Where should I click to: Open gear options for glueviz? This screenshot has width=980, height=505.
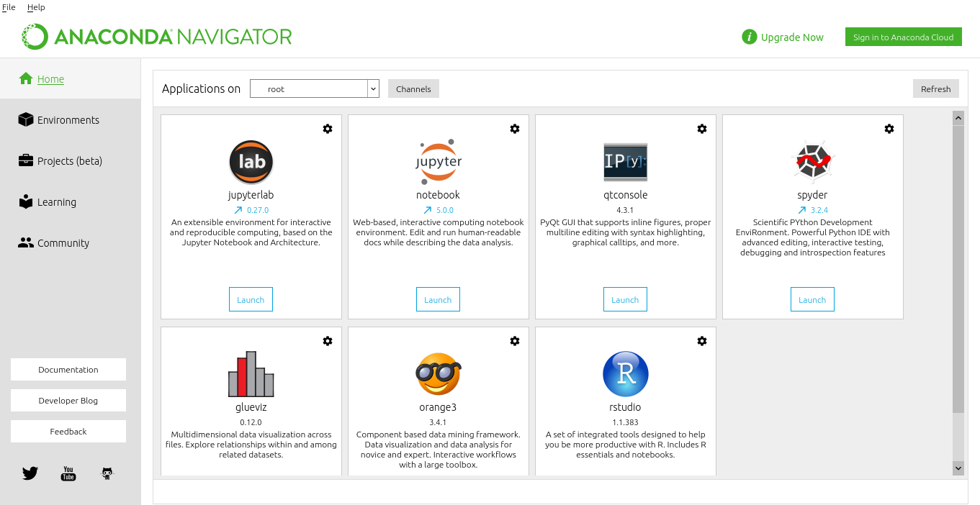coord(328,341)
